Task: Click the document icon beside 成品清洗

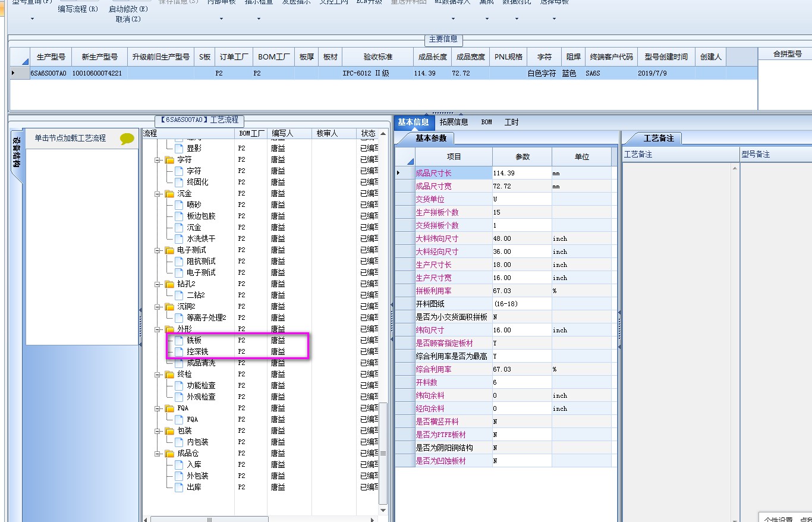Action: (180, 363)
